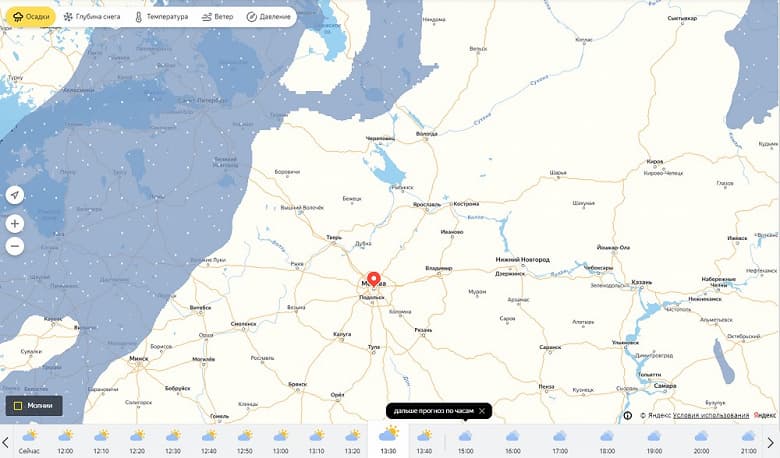Open the Температура map layer

(160, 16)
